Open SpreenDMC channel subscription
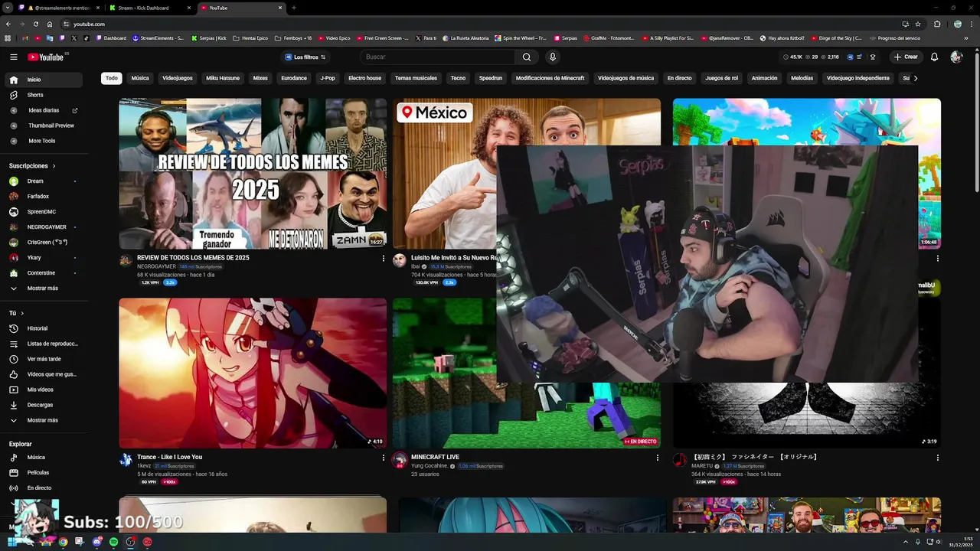 click(x=43, y=212)
